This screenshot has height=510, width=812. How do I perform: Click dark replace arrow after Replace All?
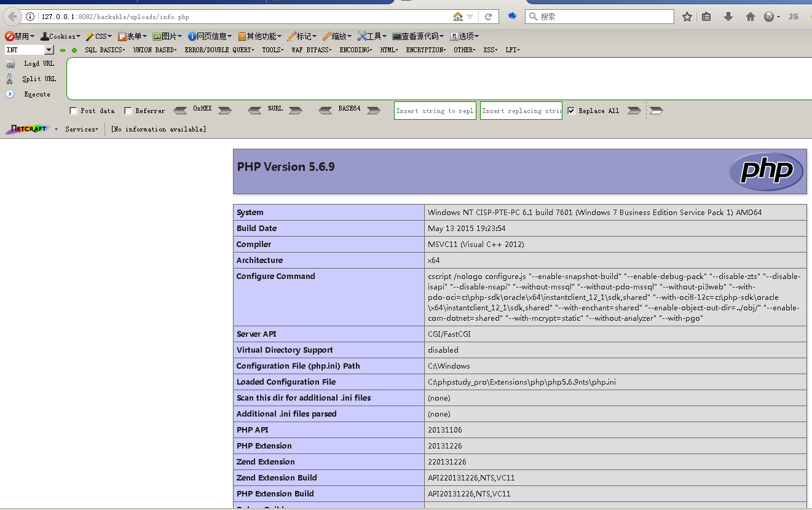[634, 111]
